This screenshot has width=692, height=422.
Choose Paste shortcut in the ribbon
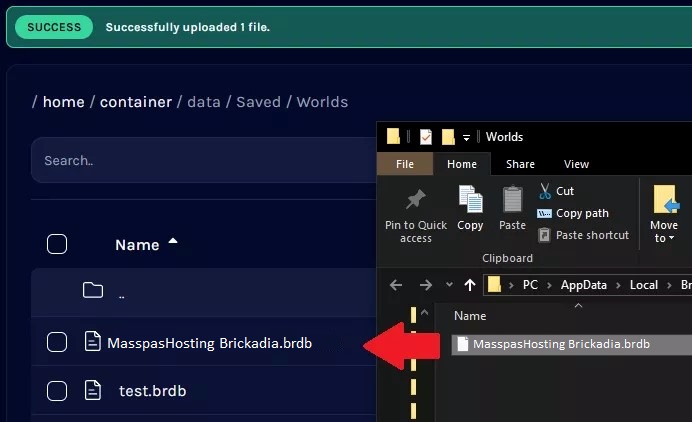point(590,235)
